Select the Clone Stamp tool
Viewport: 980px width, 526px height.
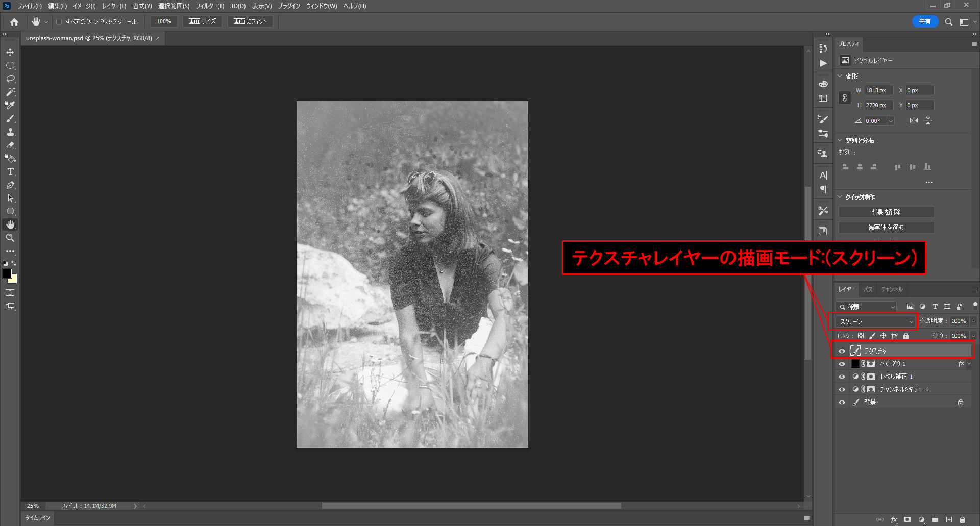coord(10,132)
